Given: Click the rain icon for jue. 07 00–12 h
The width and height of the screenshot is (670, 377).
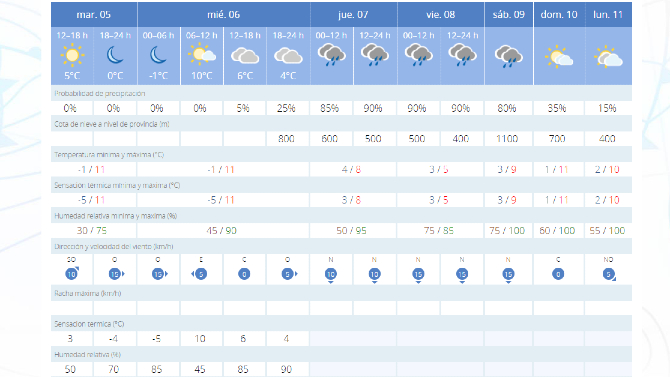Looking at the screenshot, I should click(332, 55).
